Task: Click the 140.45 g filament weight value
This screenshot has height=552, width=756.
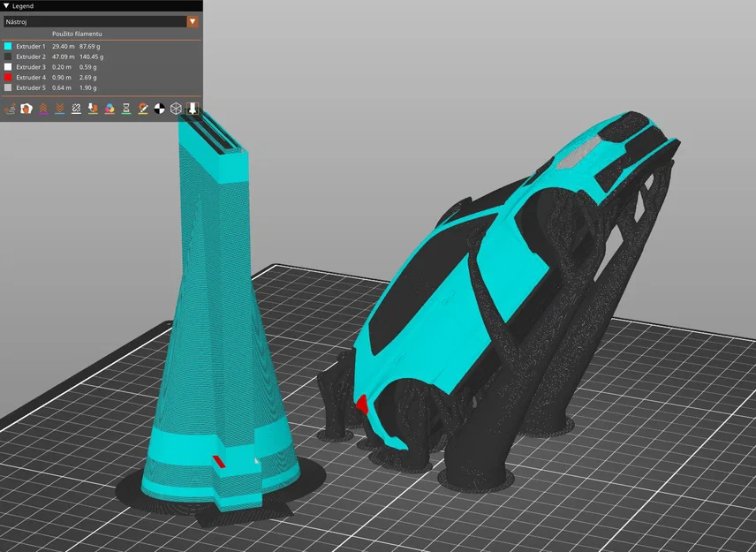Action: point(92,57)
